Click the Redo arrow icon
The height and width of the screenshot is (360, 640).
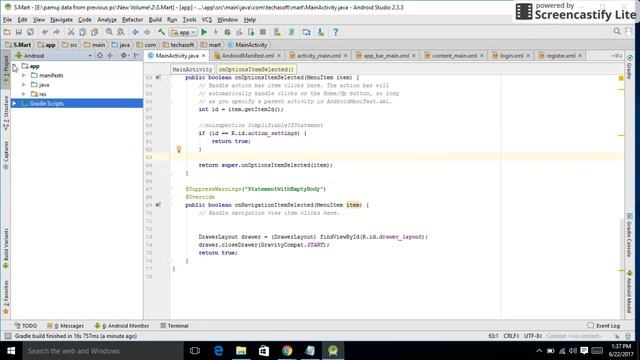[x=56, y=32]
